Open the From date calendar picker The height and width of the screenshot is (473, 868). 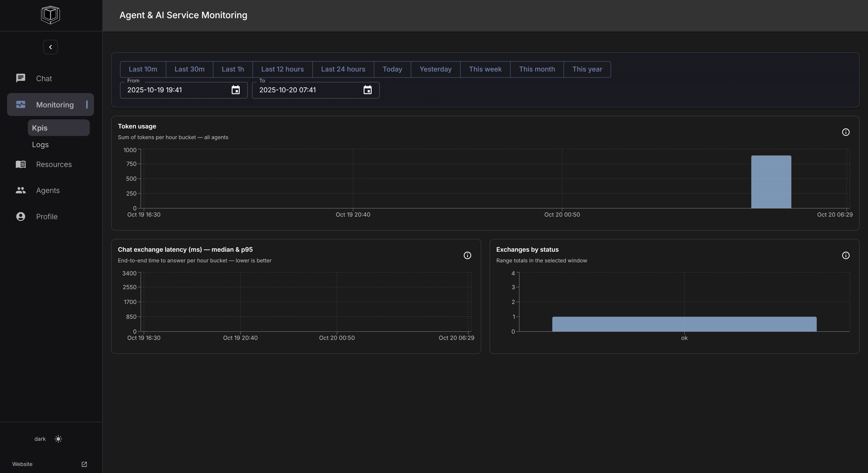pos(236,90)
